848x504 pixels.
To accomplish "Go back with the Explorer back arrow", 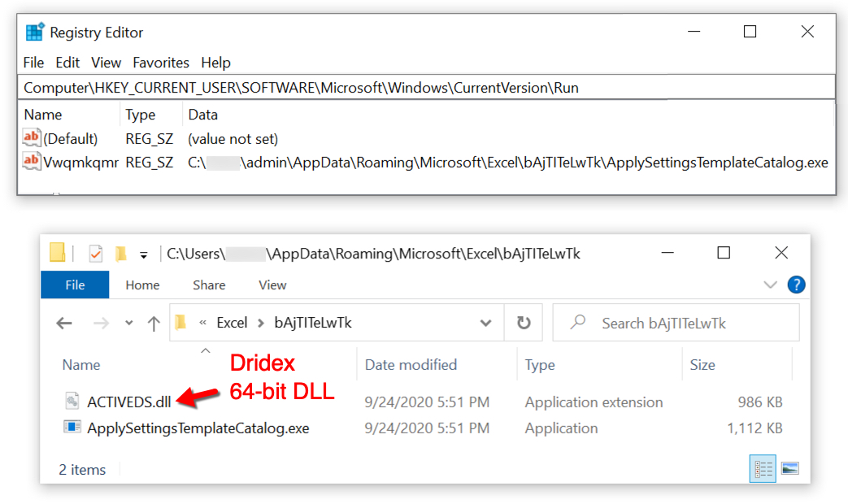I will [64, 324].
